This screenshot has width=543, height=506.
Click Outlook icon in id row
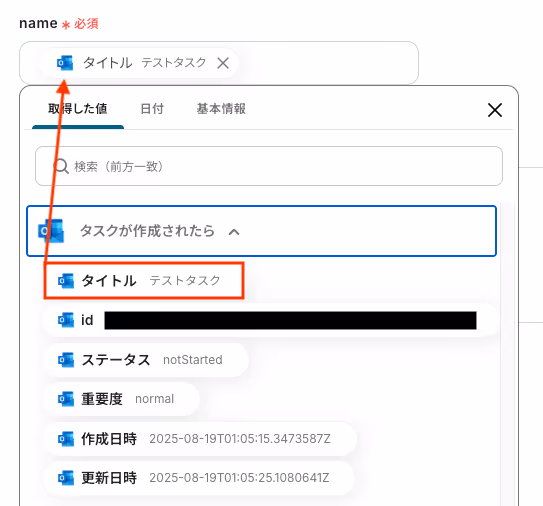66,320
